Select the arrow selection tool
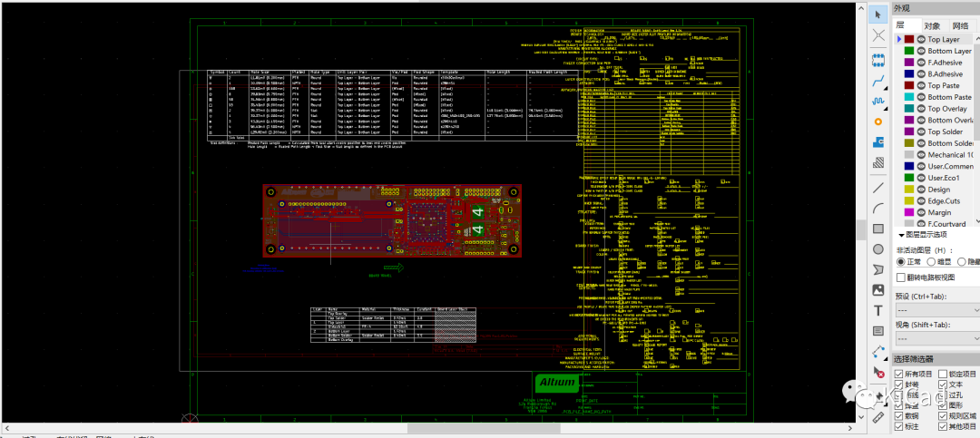980x438 pixels. click(x=878, y=15)
